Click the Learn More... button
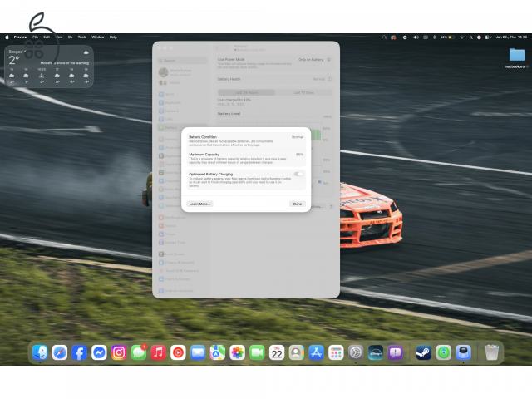This screenshot has width=532, height=399. click(199, 204)
